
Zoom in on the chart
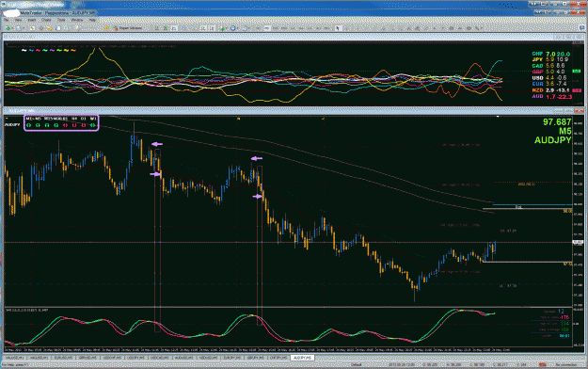click(183, 28)
